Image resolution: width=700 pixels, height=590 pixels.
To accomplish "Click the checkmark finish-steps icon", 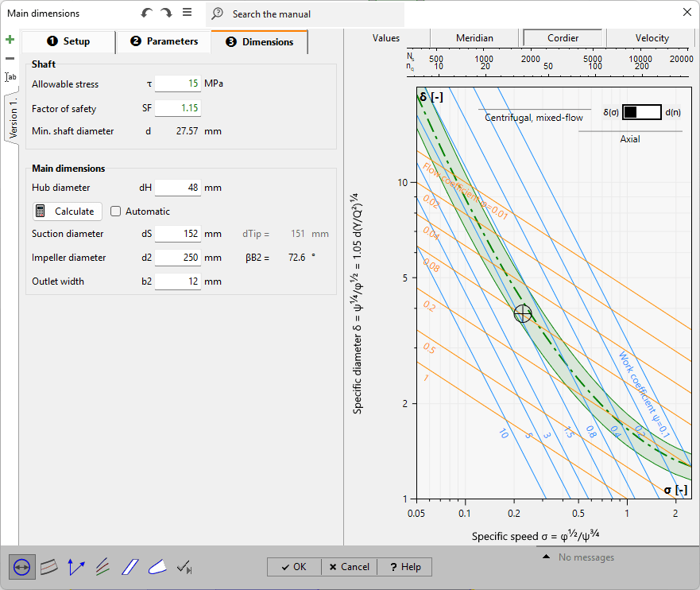I will tap(184, 567).
